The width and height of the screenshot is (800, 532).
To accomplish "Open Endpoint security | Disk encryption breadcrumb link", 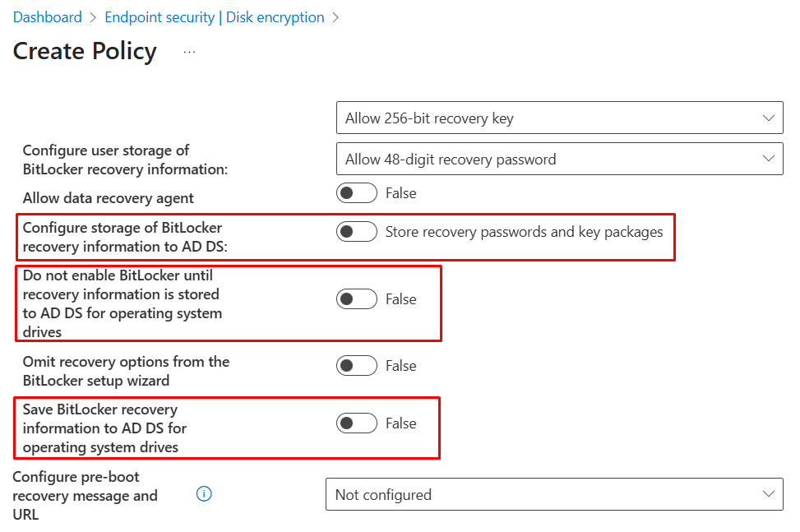I will 215,16.
